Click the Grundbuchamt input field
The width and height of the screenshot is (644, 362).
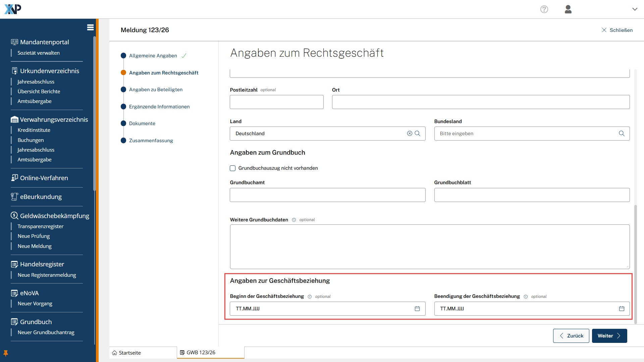[x=327, y=195]
